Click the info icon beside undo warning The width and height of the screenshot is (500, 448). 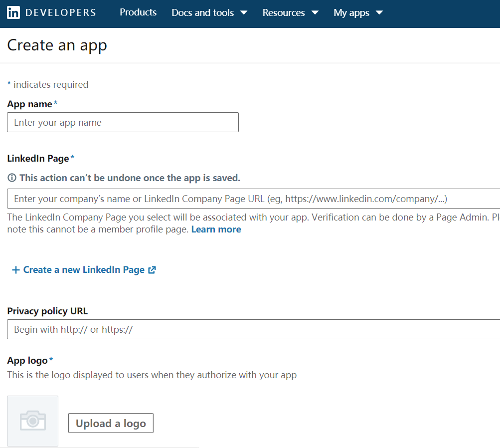pos(11,178)
